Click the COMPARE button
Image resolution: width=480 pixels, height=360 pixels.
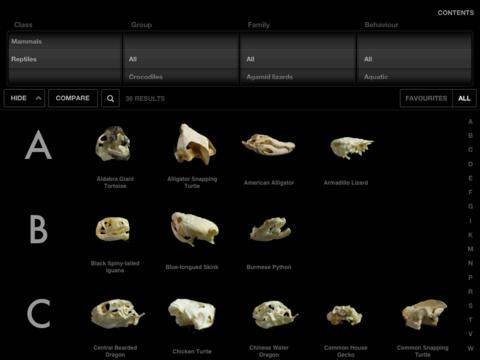[x=73, y=98]
